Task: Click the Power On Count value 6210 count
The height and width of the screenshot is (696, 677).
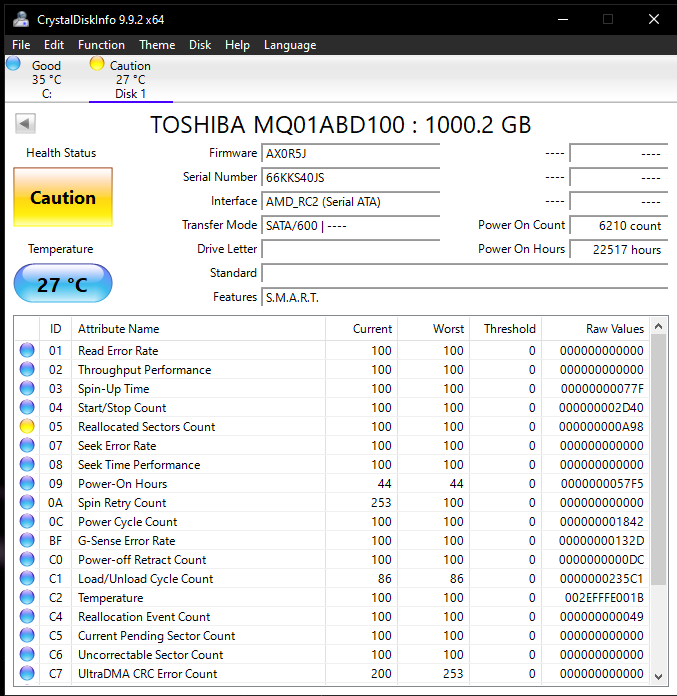Action: (619, 225)
